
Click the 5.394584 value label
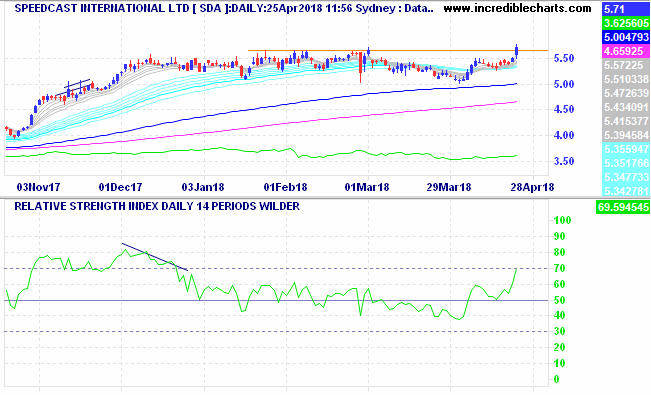626,135
